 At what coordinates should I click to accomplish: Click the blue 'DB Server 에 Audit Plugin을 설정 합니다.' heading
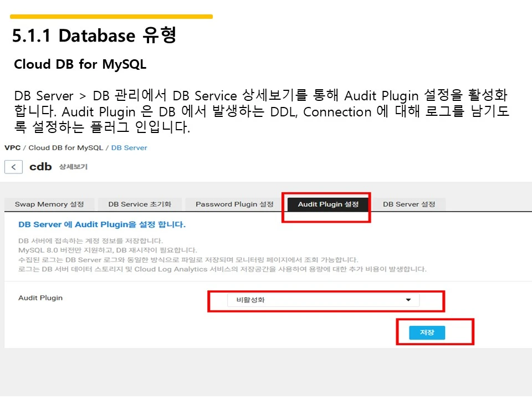pyautogui.click(x=102, y=224)
